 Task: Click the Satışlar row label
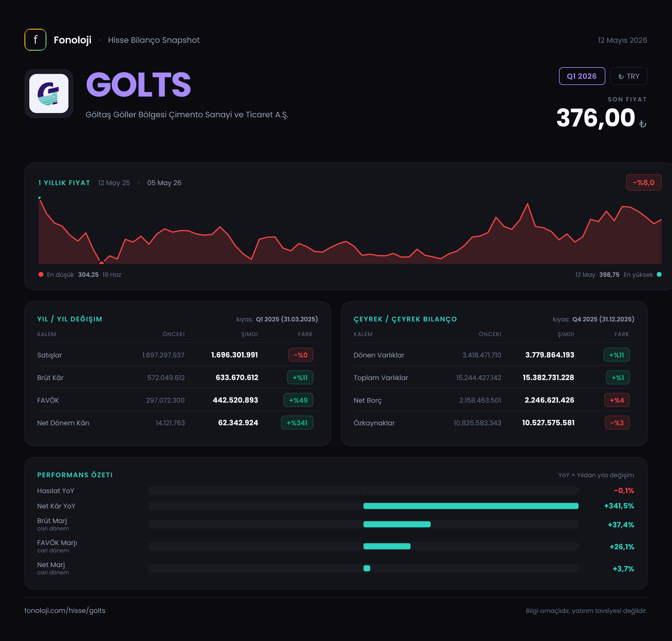(49, 355)
